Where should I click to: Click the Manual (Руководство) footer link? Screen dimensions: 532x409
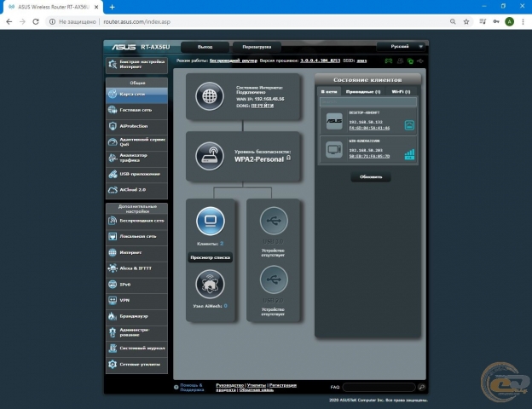coord(229,385)
